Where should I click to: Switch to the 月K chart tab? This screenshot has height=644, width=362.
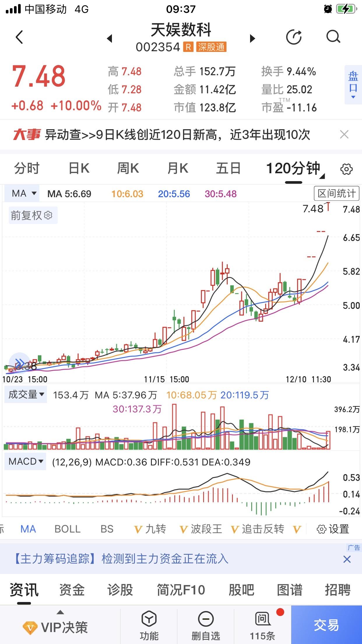(x=178, y=169)
